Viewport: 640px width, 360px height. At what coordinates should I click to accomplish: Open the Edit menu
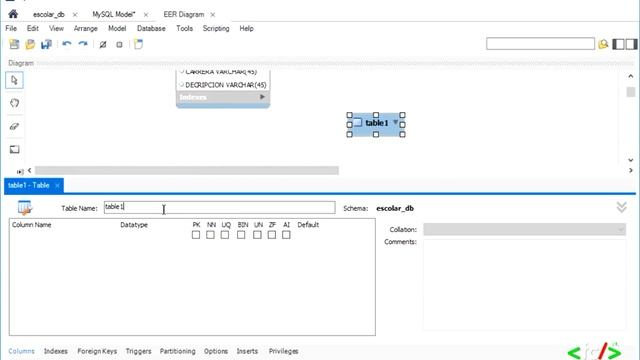click(x=33, y=28)
